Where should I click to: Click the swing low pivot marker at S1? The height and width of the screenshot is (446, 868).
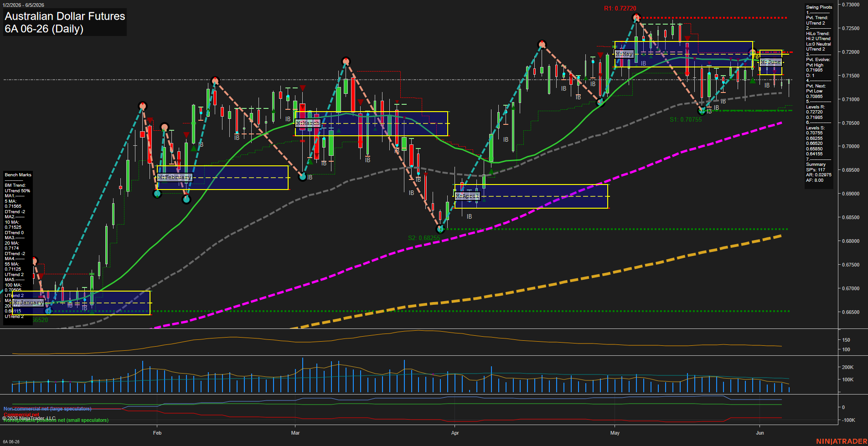[x=702, y=110]
